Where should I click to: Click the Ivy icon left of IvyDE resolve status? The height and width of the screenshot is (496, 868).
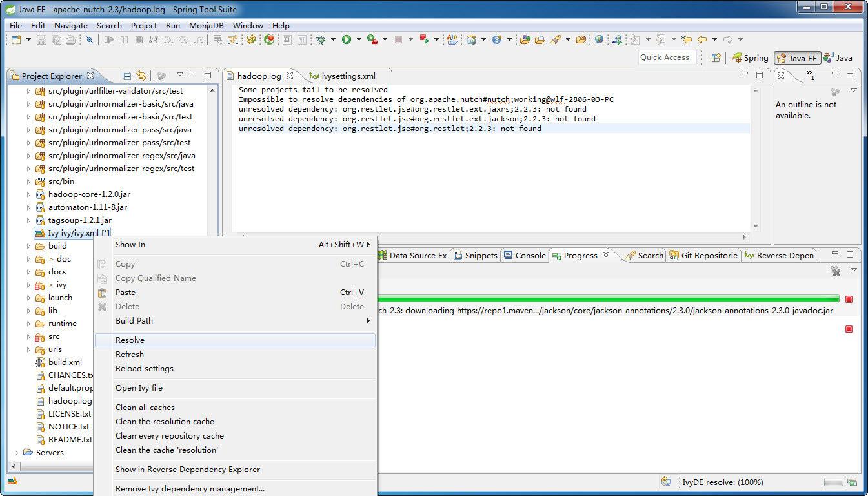[x=667, y=482]
